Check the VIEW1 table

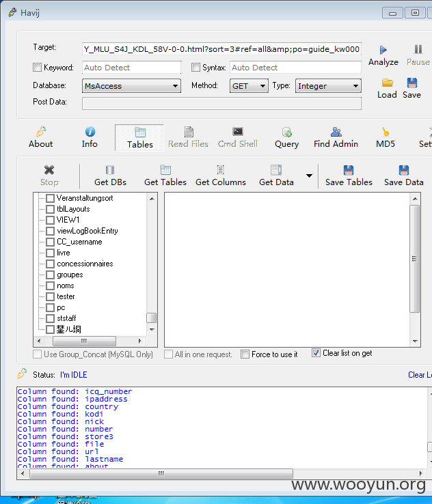click(x=50, y=220)
